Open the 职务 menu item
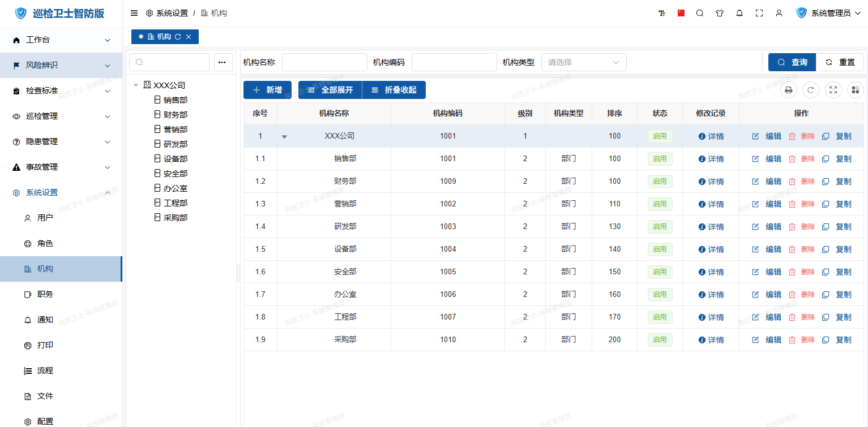The width and height of the screenshot is (868, 427). click(61, 294)
